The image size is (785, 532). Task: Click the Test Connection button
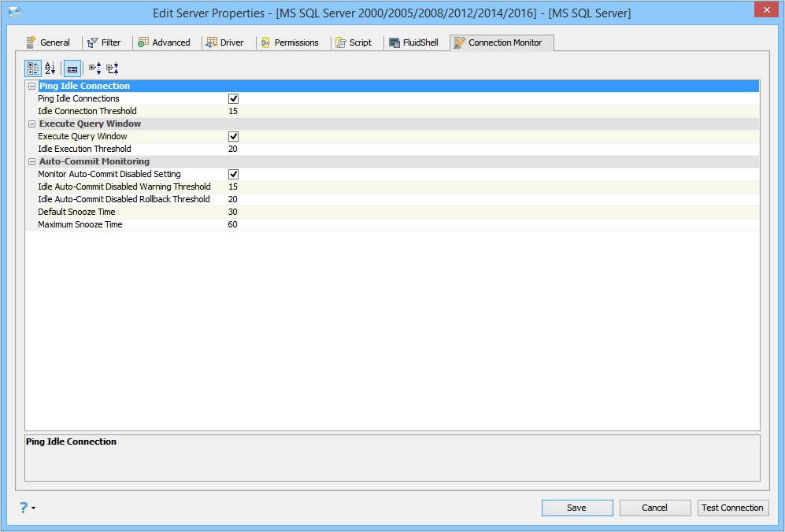(733, 508)
